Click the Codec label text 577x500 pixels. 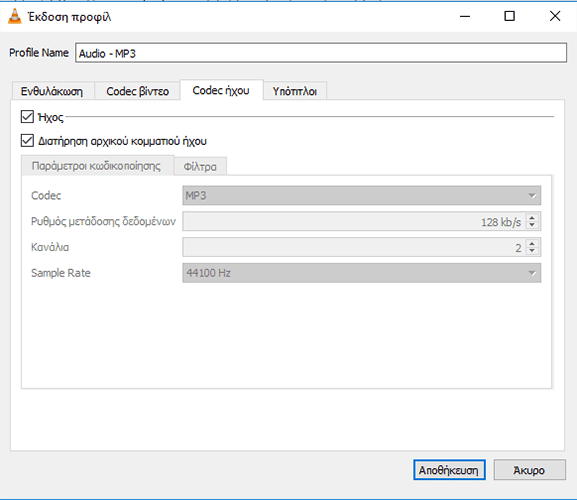[x=46, y=195]
